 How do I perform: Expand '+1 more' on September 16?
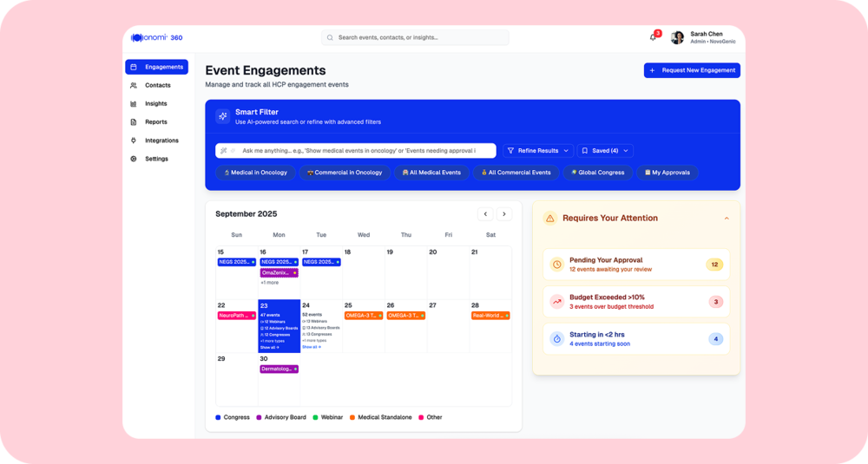(x=270, y=283)
